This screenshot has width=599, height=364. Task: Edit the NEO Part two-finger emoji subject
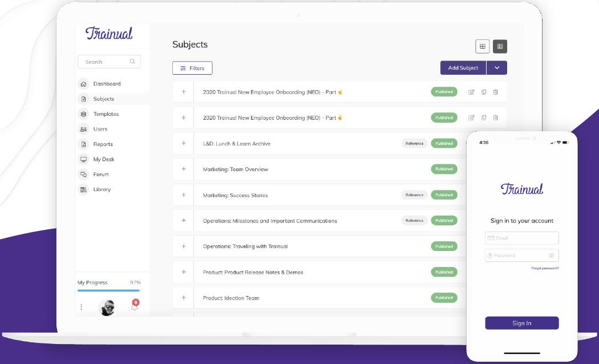(471, 118)
